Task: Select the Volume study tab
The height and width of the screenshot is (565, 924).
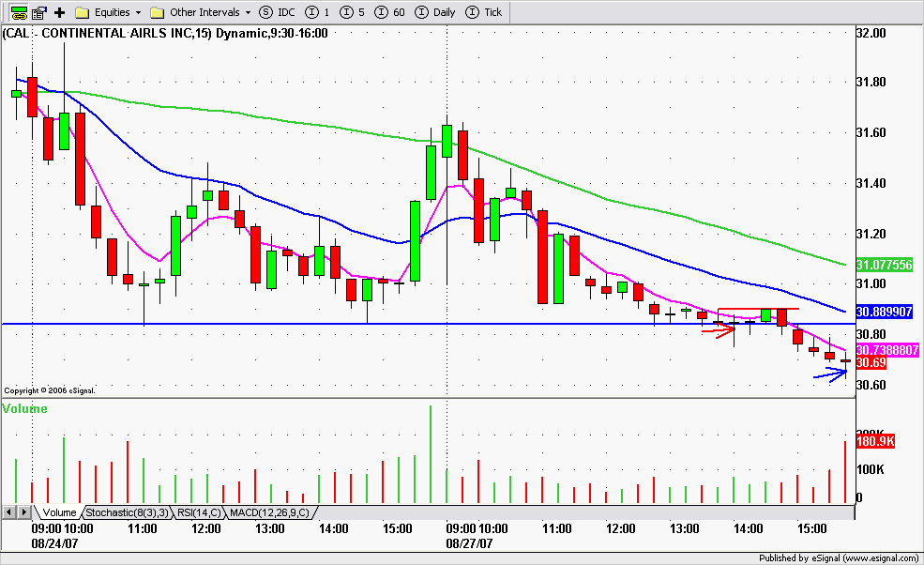Action: [x=59, y=512]
